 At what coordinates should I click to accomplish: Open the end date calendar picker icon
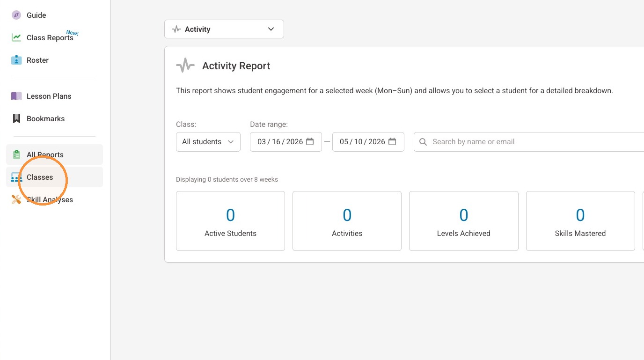pyautogui.click(x=392, y=141)
